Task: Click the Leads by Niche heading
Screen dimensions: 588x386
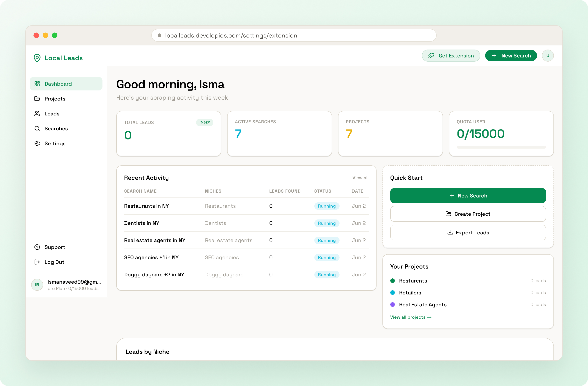Action: (x=148, y=352)
